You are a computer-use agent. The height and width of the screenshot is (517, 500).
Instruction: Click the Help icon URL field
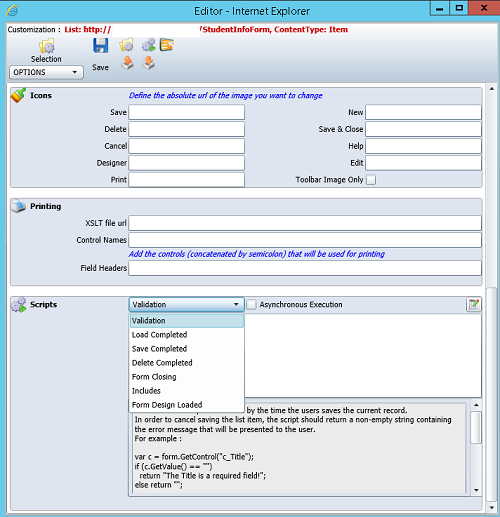[423, 146]
